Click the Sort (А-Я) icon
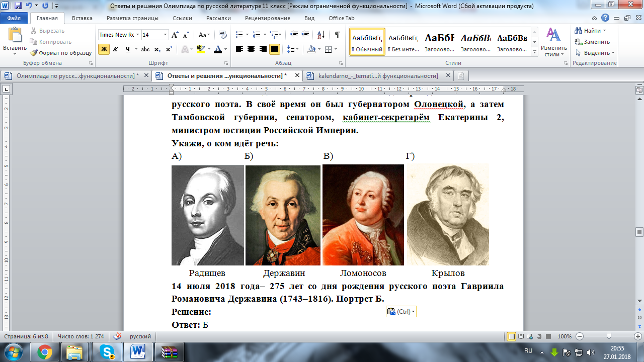This screenshot has height=362, width=644. tap(320, 35)
